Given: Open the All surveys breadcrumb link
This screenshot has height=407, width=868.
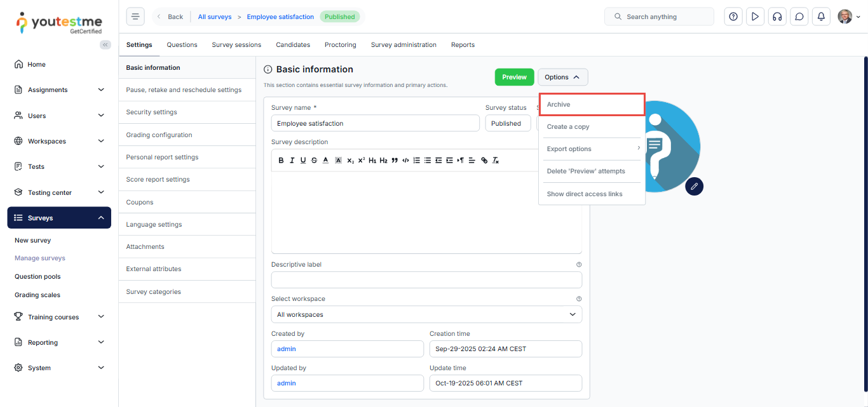Looking at the screenshot, I should [x=215, y=17].
